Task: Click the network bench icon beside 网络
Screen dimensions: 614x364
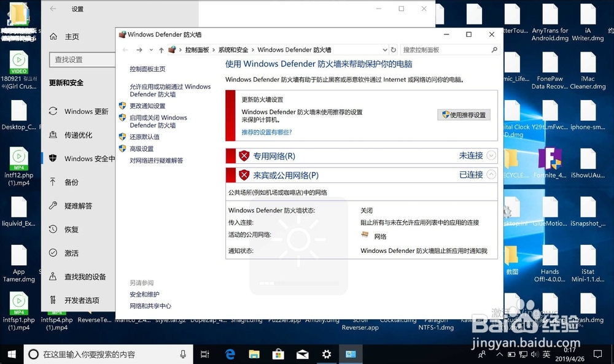Action: [x=365, y=235]
